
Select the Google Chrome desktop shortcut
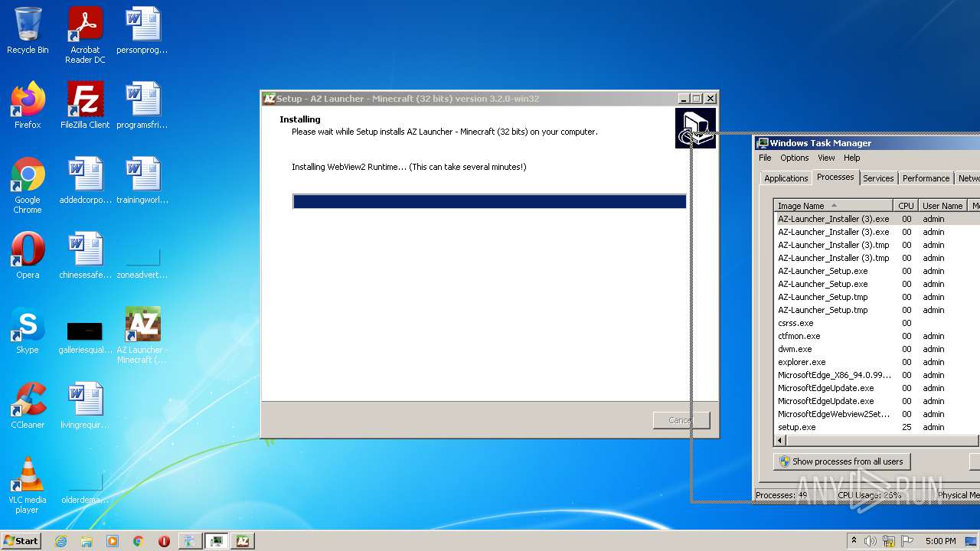[28, 185]
